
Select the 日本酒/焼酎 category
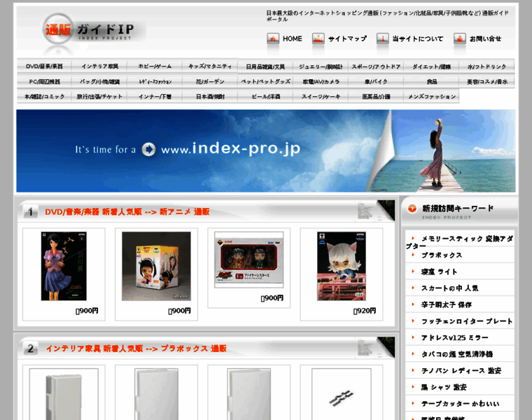tap(210, 97)
